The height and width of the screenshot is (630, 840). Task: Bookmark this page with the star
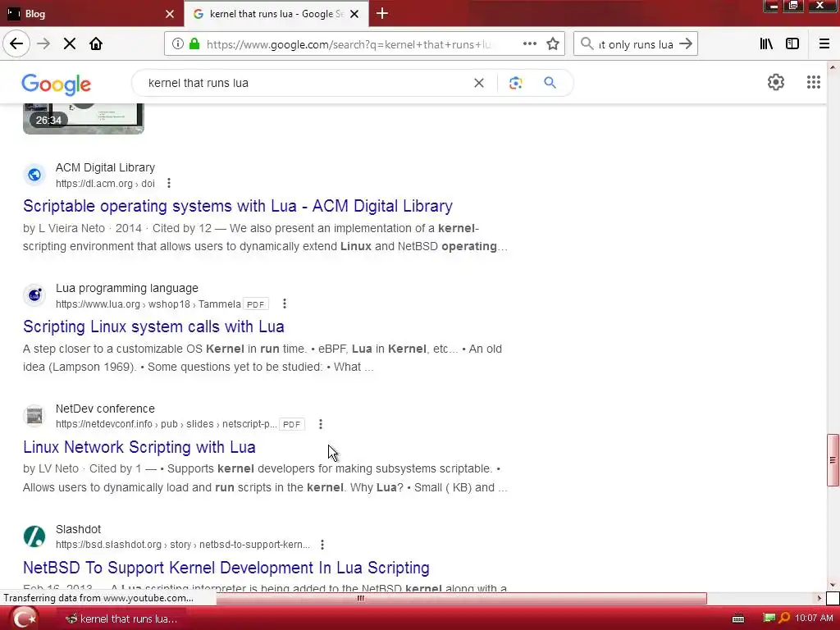tap(553, 43)
